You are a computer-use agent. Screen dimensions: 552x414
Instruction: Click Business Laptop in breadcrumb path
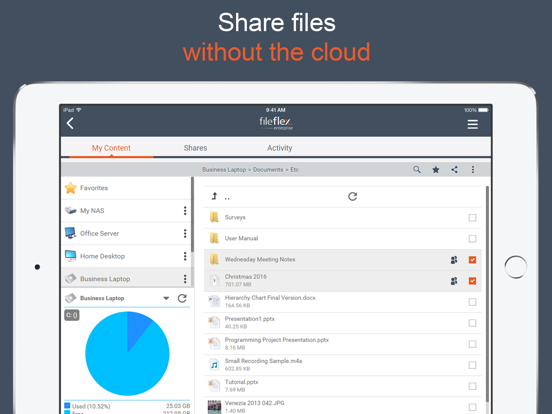(x=224, y=170)
